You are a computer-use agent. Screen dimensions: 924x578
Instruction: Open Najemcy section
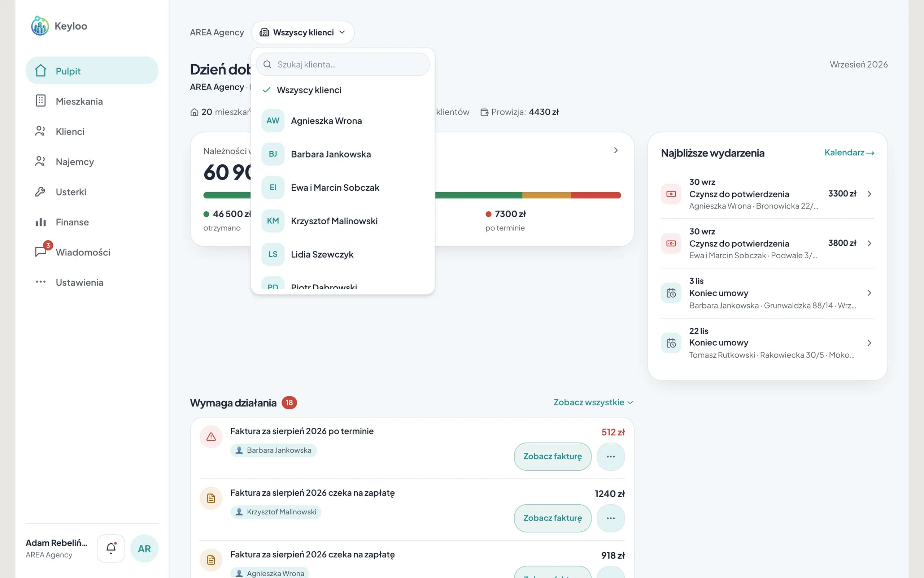[92, 161]
